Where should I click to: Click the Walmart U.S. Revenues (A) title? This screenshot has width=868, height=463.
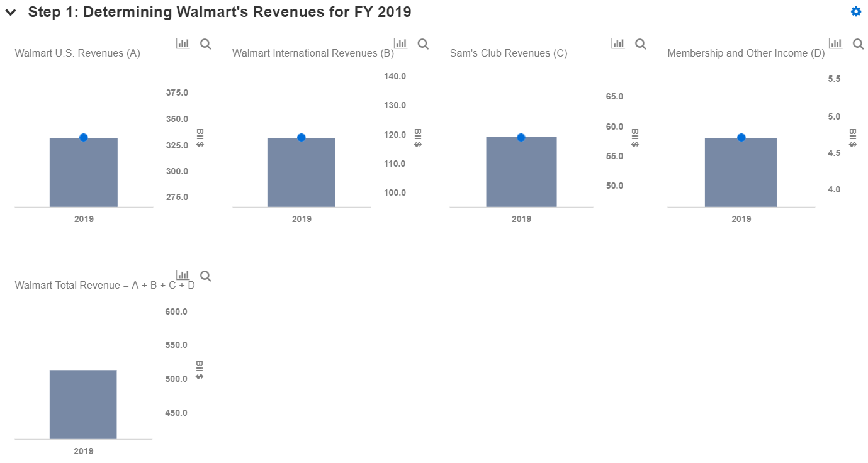tap(77, 53)
